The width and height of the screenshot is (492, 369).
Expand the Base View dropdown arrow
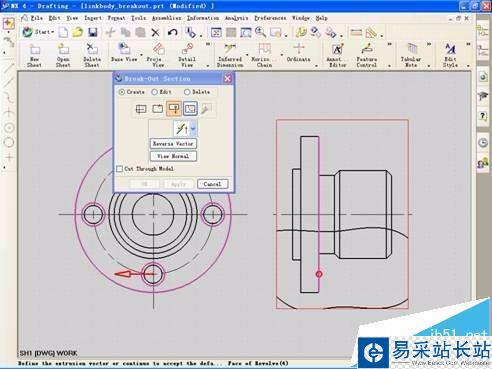point(141,55)
